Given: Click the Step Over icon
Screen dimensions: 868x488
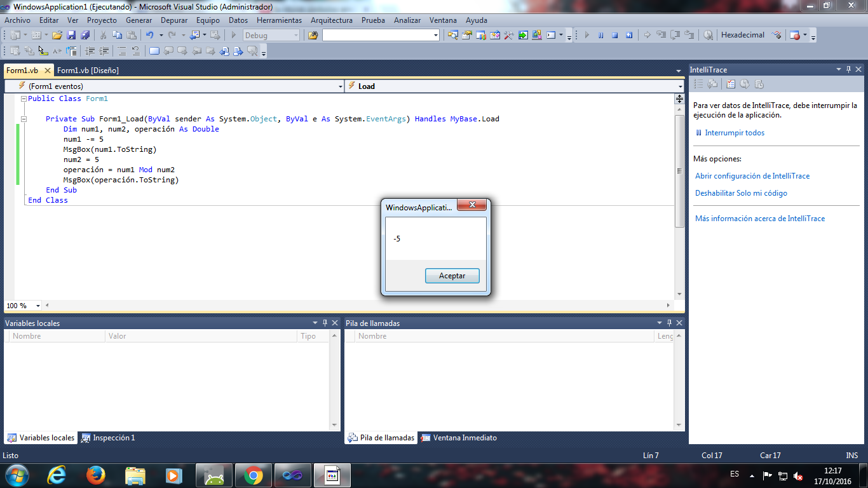Looking at the screenshot, I should (x=675, y=35).
